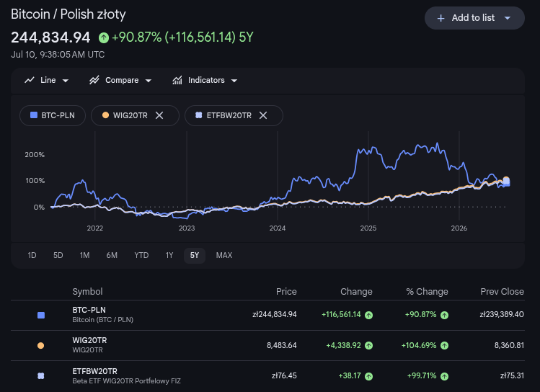Expand the Indicators dropdown arrow
This screenshot has width=540, height=392.
(x=234, y=81)
